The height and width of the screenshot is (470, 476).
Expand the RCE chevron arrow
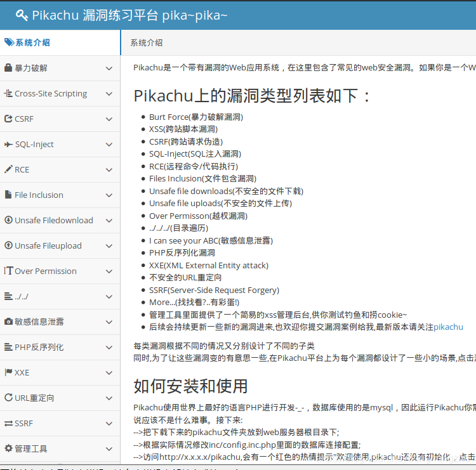(x=109, y=170)
